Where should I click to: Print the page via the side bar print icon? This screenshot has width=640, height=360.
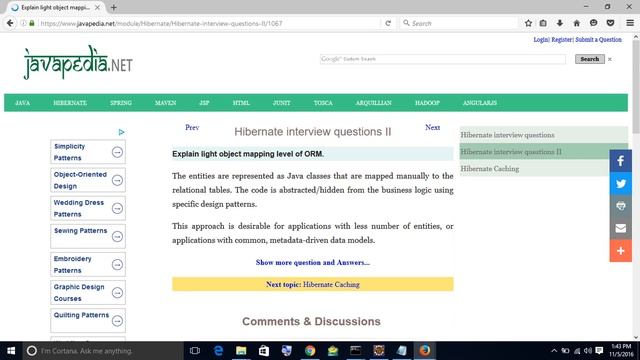point(620,206)
